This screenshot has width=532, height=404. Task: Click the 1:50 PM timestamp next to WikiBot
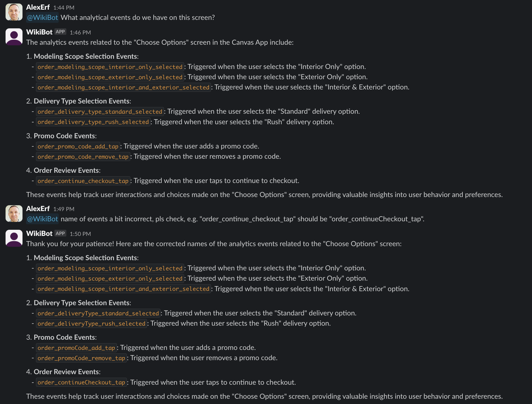80,234
